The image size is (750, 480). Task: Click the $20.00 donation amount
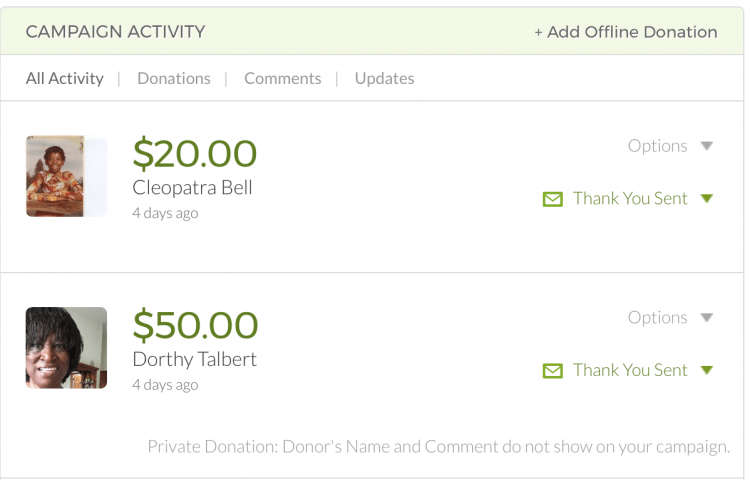click(195, 154)
